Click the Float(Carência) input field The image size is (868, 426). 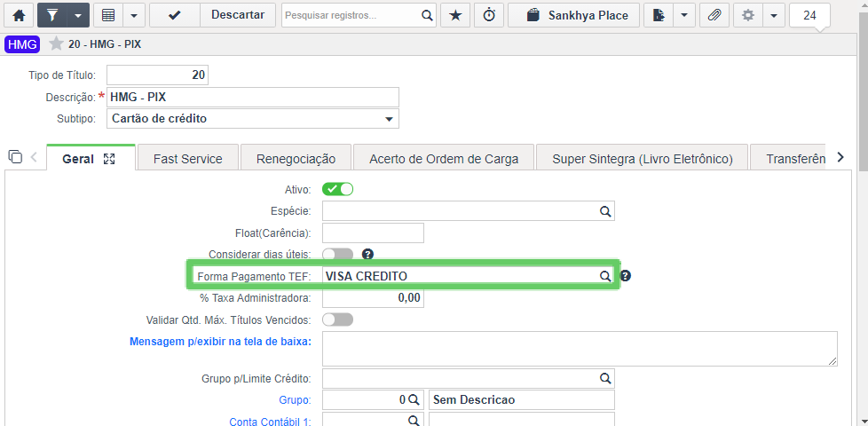pyautogui.click(x=373, y=233)
